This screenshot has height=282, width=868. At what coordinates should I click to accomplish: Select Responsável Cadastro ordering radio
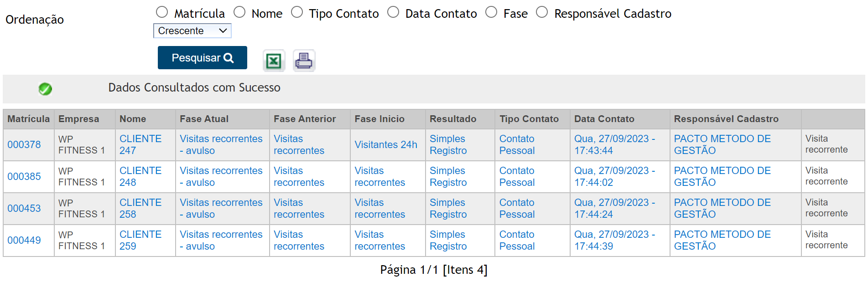click(x=542, y=12)
